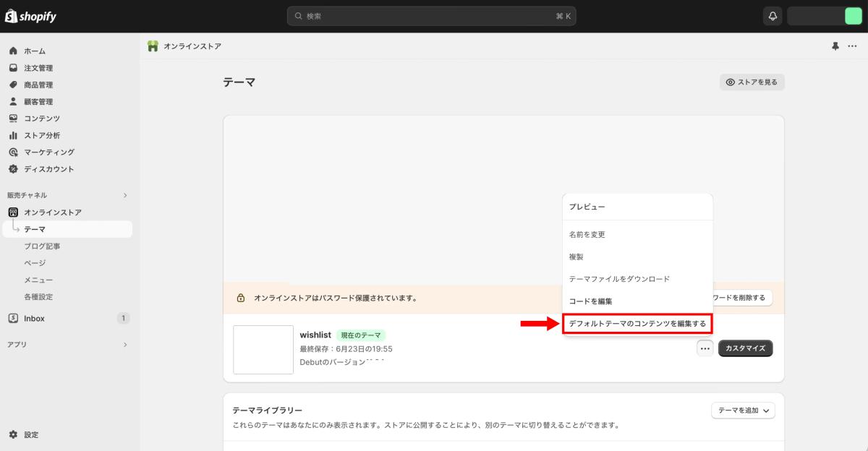Click the wishlist theme name text
The image size is (868, 451).
(x=315, y=335)
